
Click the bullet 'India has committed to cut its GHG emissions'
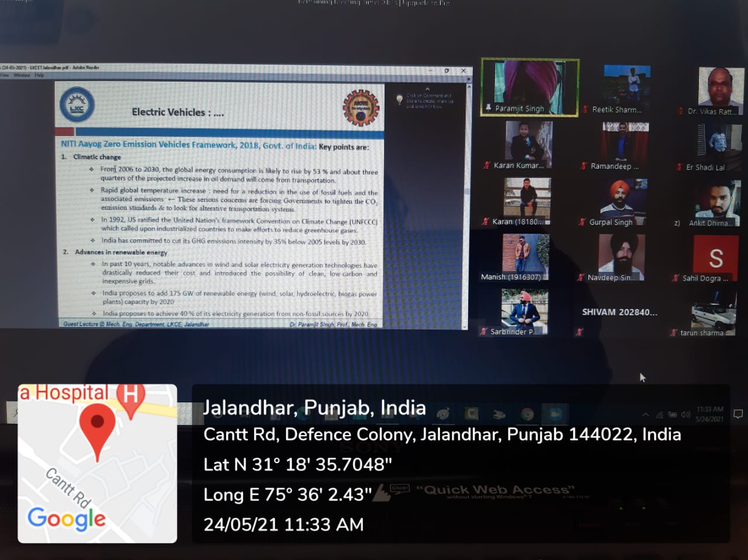[x=234, y=241]
